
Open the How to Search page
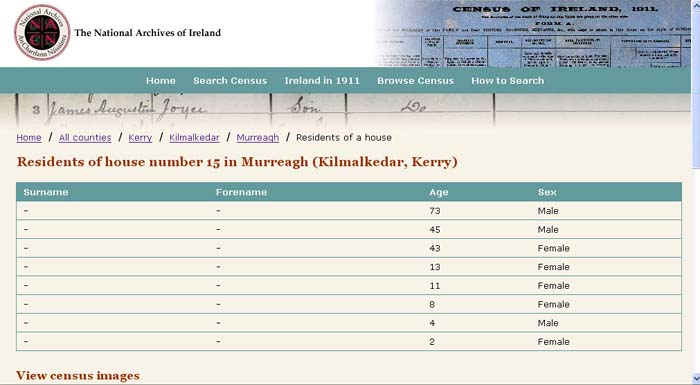(508, 81)
